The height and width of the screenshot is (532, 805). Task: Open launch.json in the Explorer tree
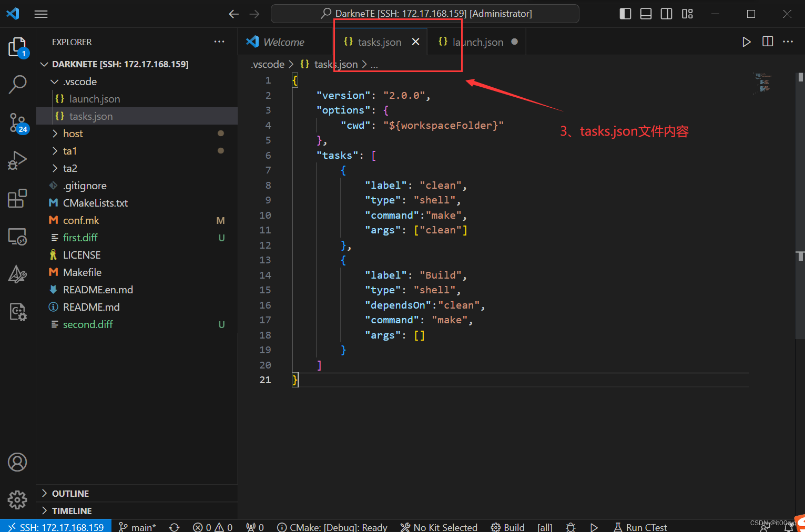(x=137, y=99)
